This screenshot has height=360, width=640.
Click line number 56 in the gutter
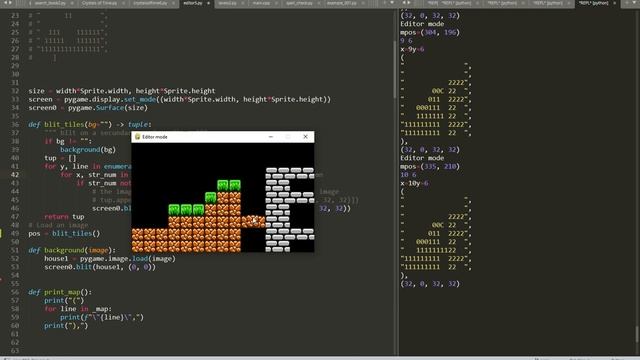[x=15, y=292]
